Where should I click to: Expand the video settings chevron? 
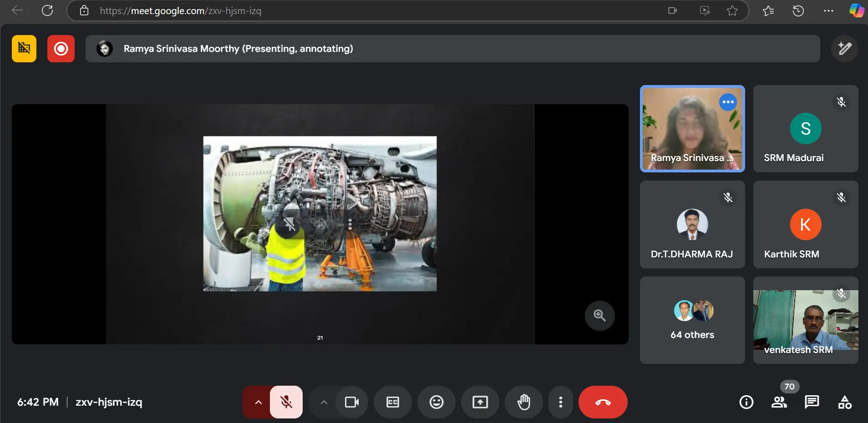tap(324, 402)
